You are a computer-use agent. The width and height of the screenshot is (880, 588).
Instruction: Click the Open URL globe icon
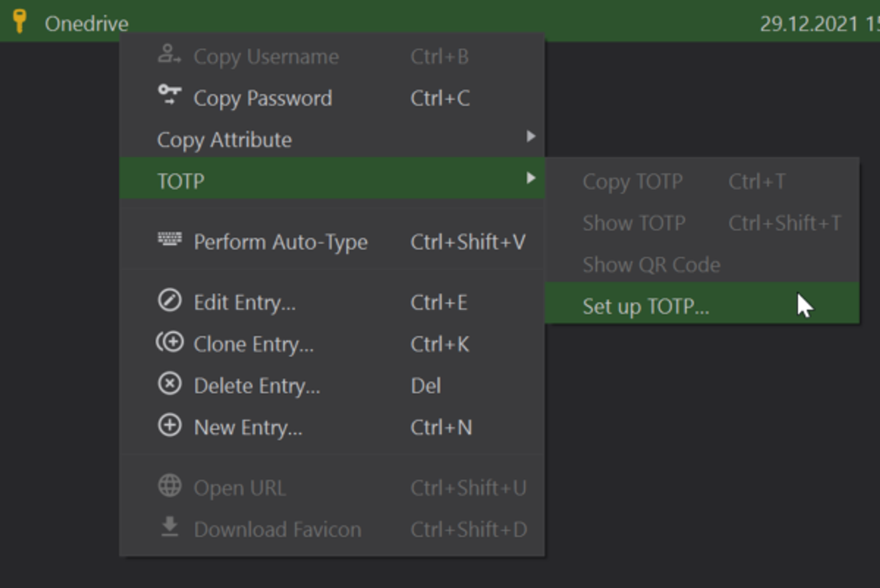[170, 486]
